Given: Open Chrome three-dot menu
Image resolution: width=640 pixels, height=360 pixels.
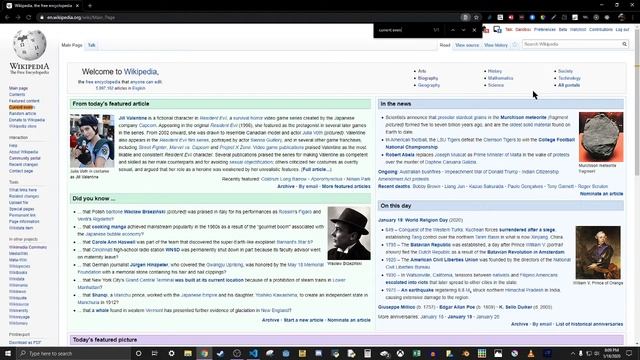Looking at the screenshot, I should click(x=633, y=18).
